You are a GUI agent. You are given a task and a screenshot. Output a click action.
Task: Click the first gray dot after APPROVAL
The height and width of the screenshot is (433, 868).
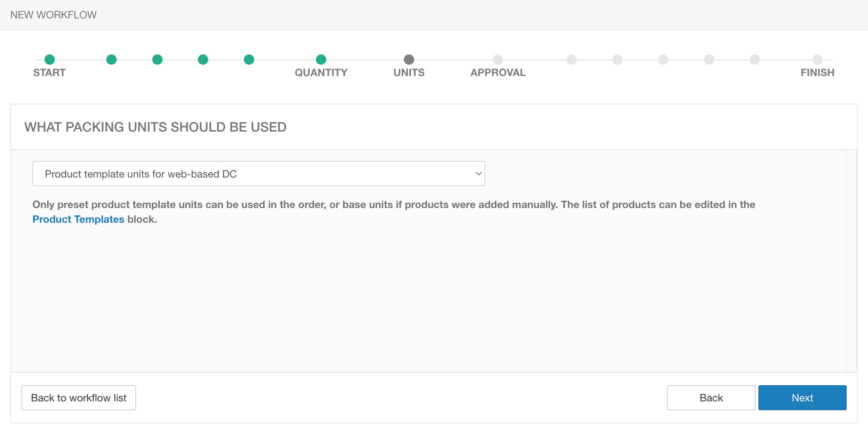click(572, 60)
